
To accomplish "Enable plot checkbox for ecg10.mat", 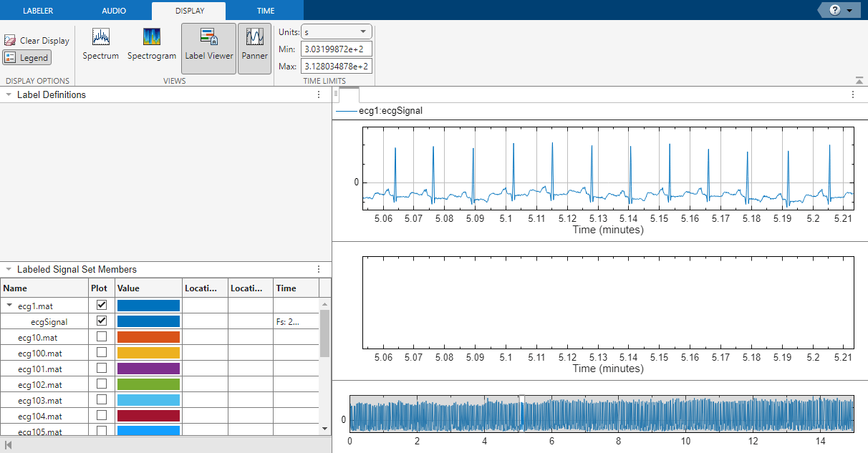I will pyautogui.click(x=102, y=336).
